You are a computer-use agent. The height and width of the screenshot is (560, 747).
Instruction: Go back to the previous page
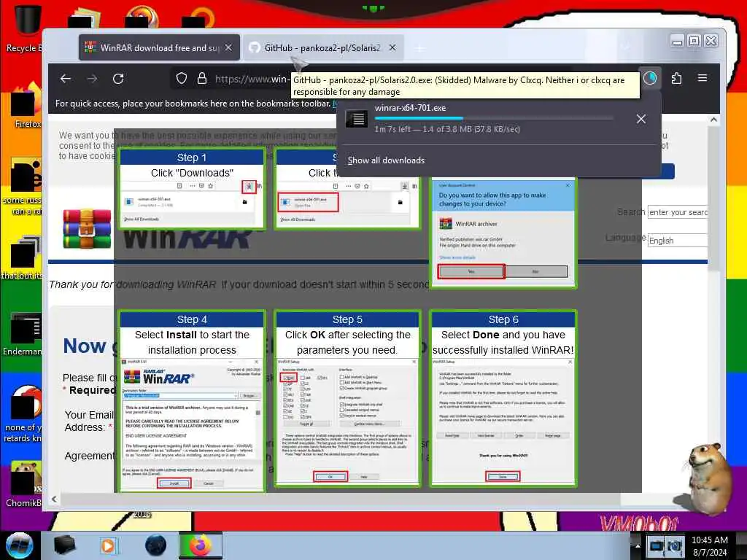point(66,79)
